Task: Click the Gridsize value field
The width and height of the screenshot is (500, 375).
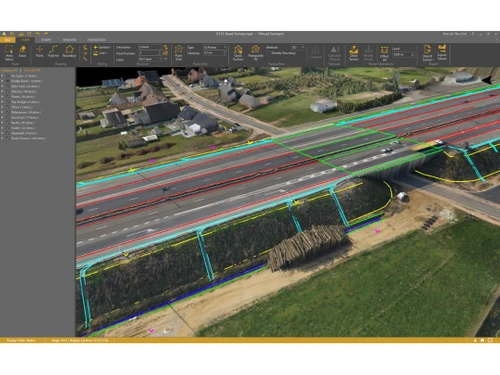Action: [215, 53]
